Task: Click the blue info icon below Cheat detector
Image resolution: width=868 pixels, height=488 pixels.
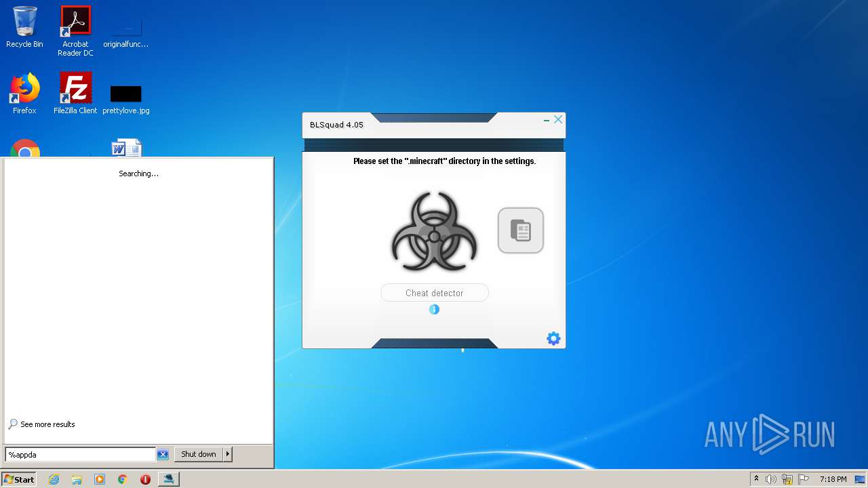Action: point(434,309)
